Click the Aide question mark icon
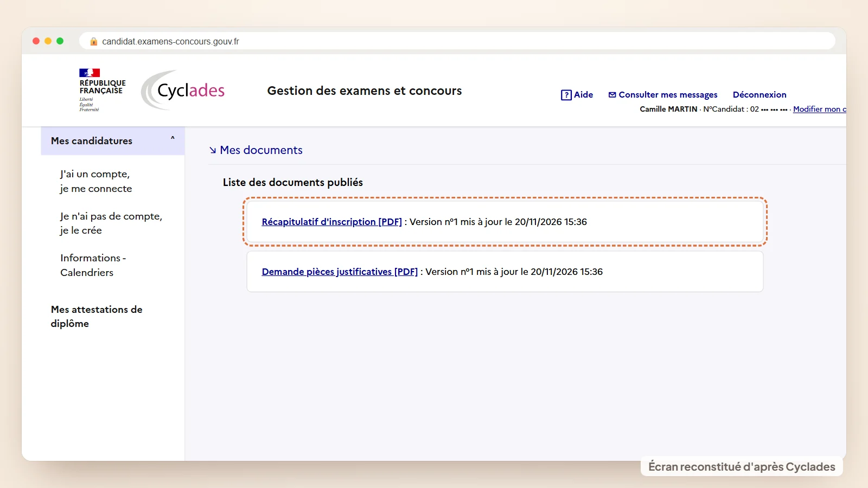The width and height of the screenshot is (868, 488). click(566, 95)
